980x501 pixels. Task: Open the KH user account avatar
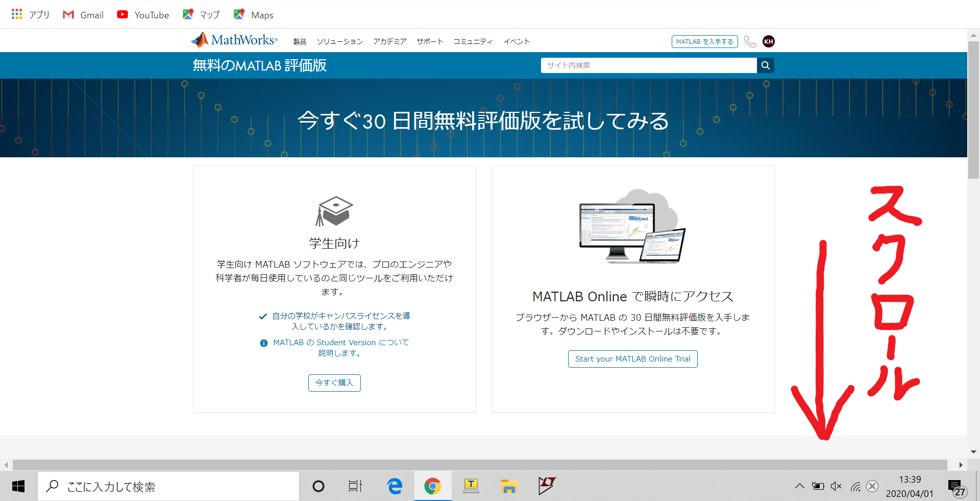click(769, 41)
